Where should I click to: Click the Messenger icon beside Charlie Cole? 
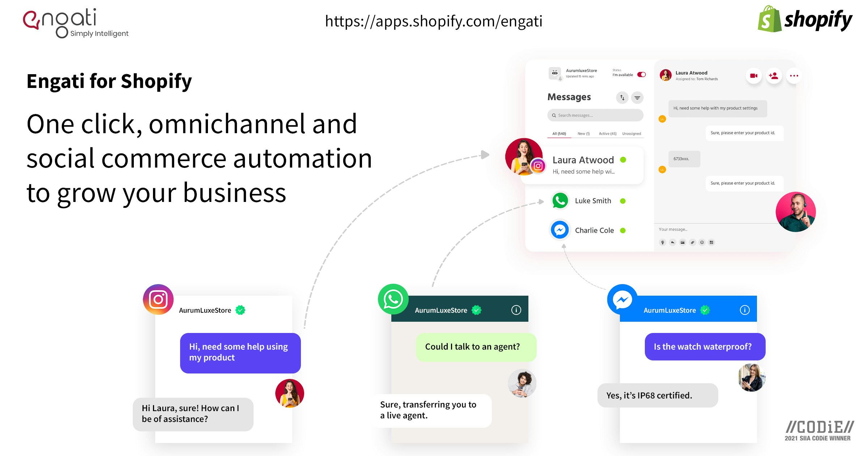tap(560, 230)
